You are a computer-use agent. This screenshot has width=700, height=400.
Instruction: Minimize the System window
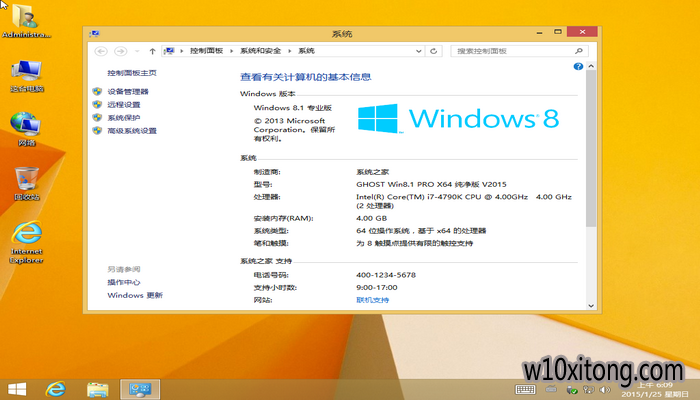tap(539, 33)
